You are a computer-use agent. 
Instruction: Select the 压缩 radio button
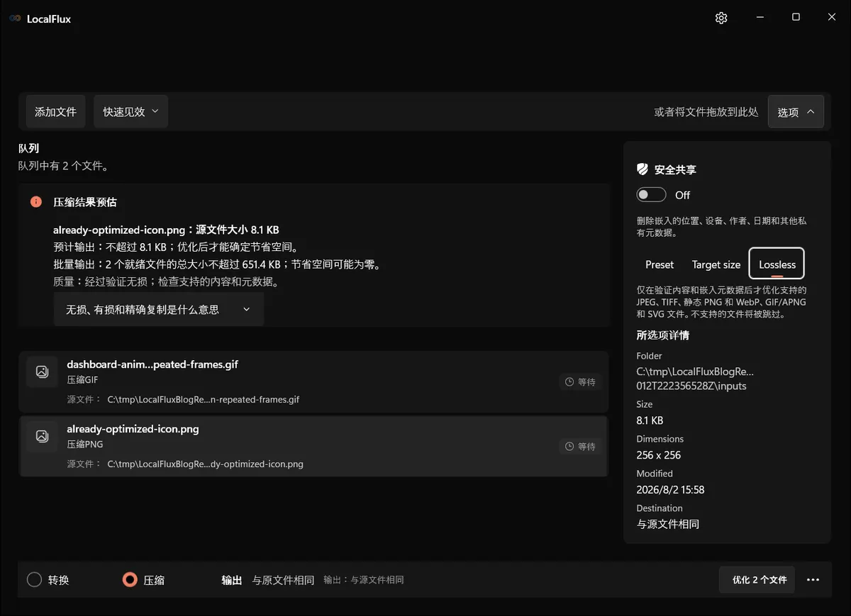pyautogui.click(x=129, y=580)
